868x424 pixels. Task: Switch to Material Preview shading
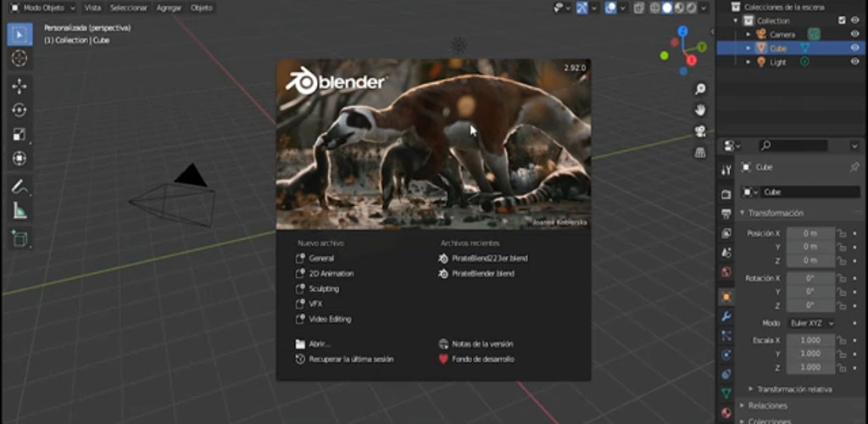(679, 8)
